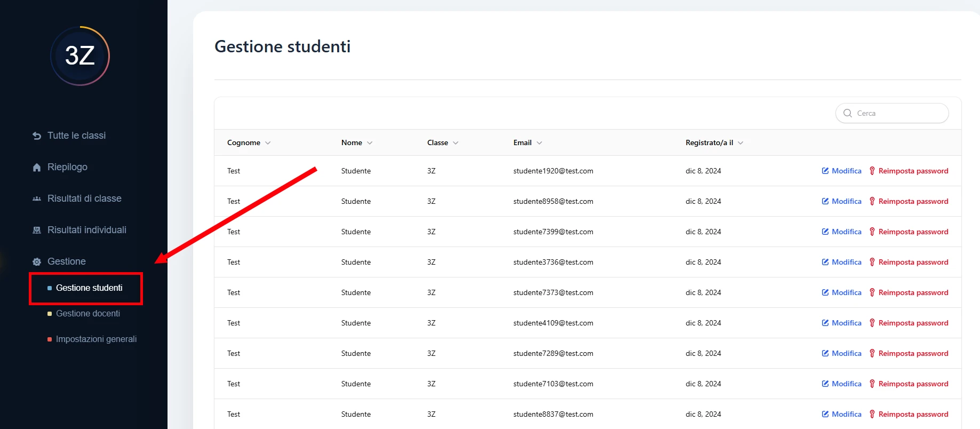Reset password for studente3736@test.com
The width and height of the screenshot is (980, 429).
909,262
